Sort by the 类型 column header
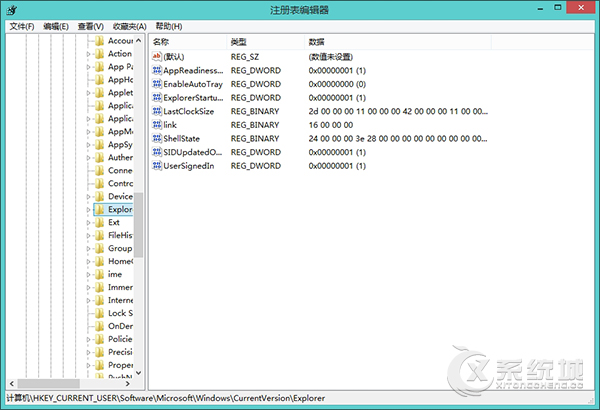 [266, 42]
